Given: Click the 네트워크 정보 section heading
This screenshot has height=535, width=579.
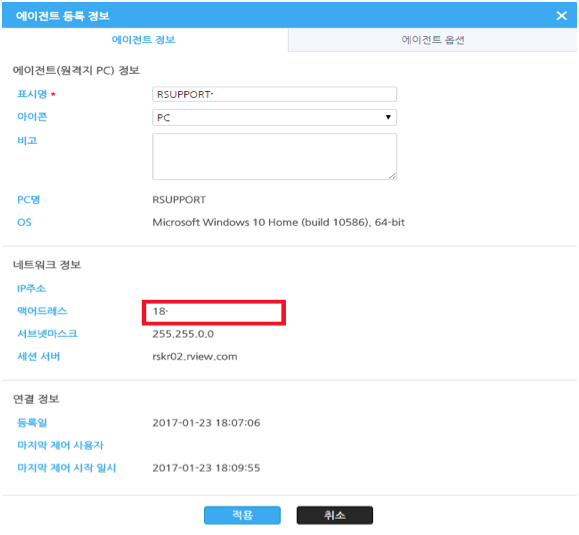Looking at the screenshot, I should tap(47, 265).
